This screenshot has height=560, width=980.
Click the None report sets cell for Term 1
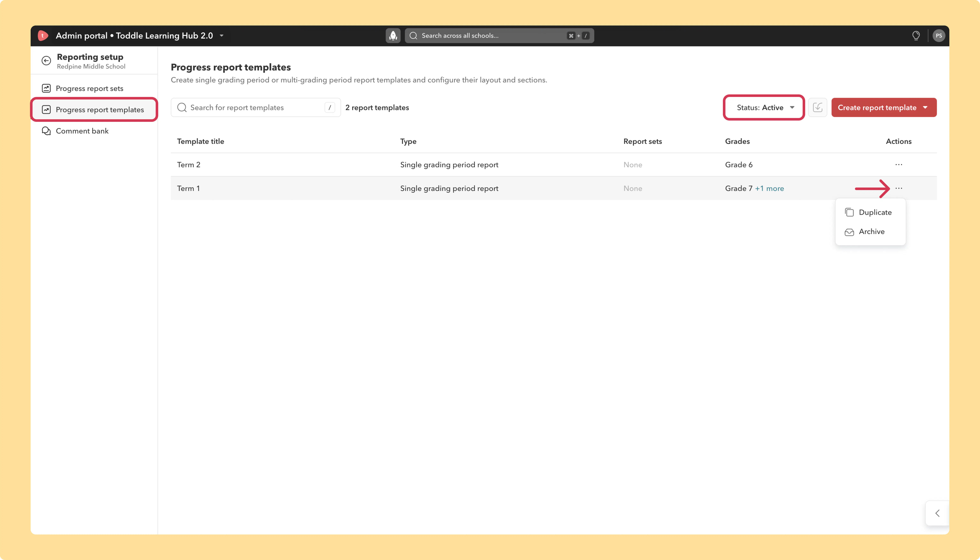tap(633, 188)
